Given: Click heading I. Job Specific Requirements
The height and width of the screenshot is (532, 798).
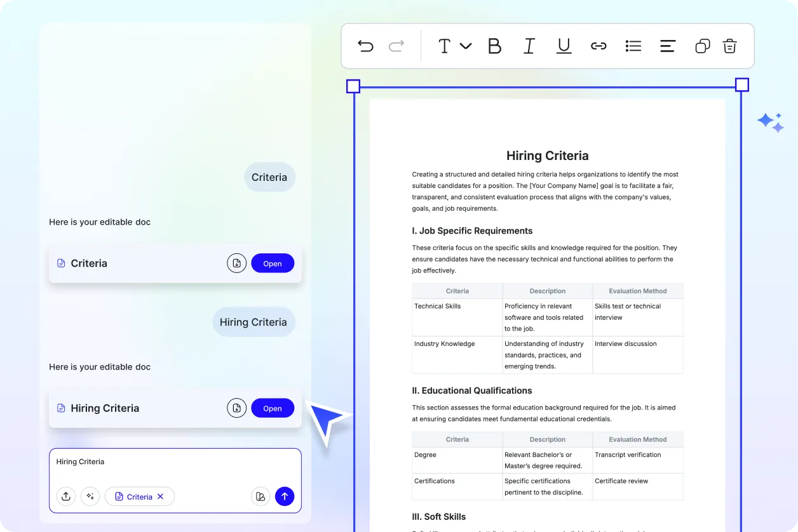Looking at the screenshot, I should (x=472, y=231).
